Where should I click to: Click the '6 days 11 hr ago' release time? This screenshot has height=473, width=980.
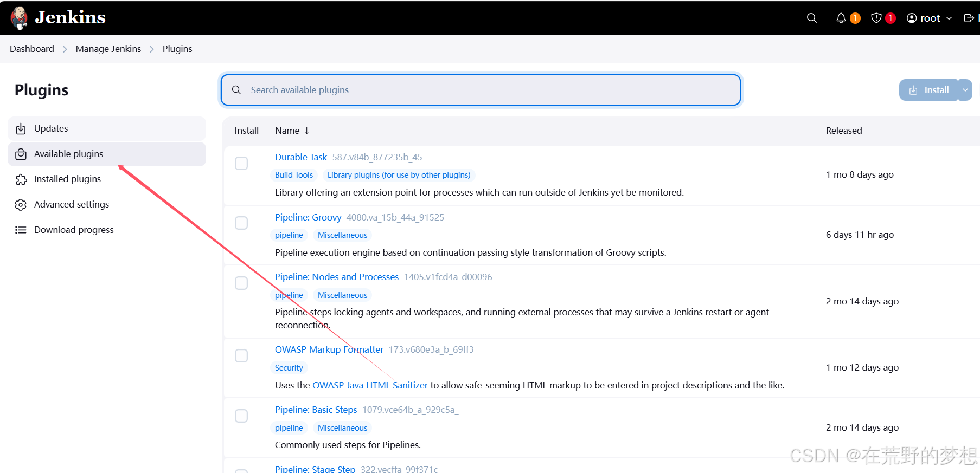pyautogui.click(x=860, y=235)
